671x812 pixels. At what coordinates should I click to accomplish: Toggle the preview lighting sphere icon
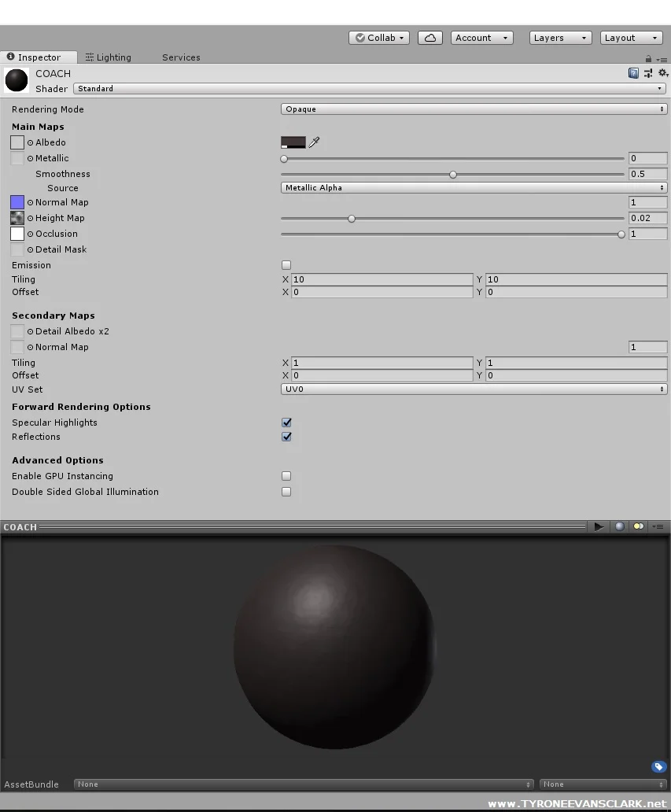pos(621,526)
